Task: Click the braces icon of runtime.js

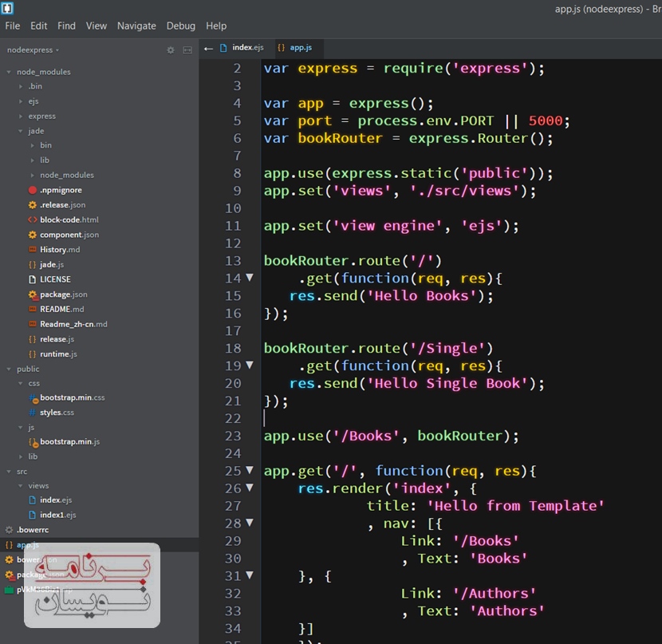Action: 32,354
